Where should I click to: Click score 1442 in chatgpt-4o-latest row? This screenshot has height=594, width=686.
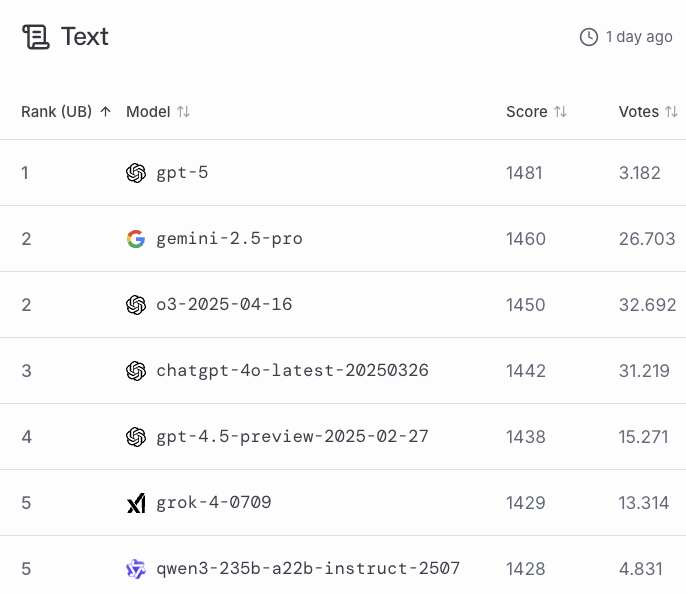coord(526,371)
